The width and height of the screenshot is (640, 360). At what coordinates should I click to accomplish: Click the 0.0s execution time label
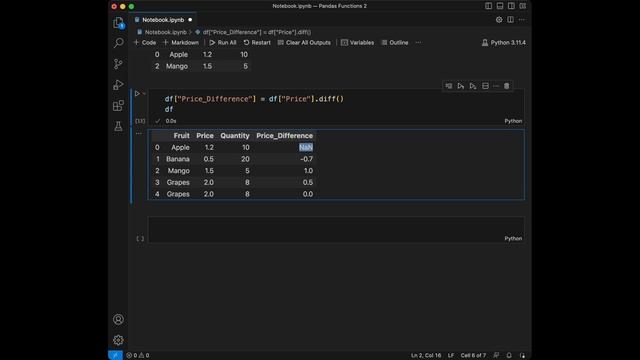pyautogui.click(x=171, y=121)
